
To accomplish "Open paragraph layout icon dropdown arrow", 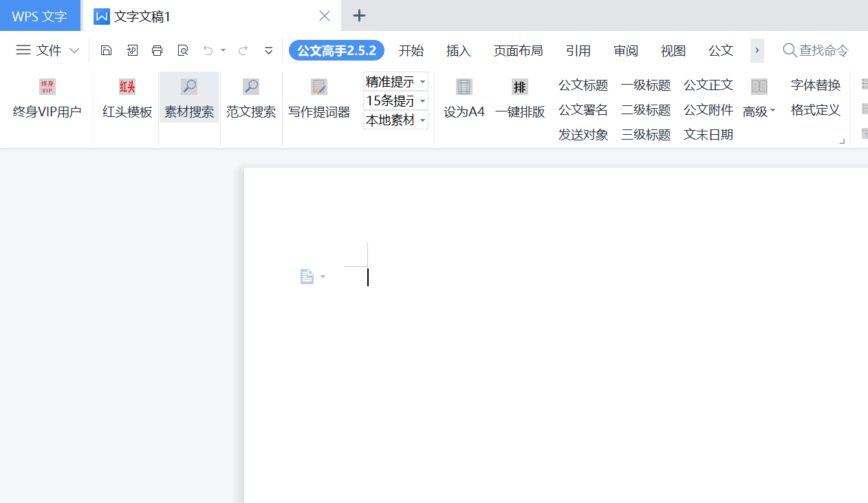I will (x=323, y=277).
